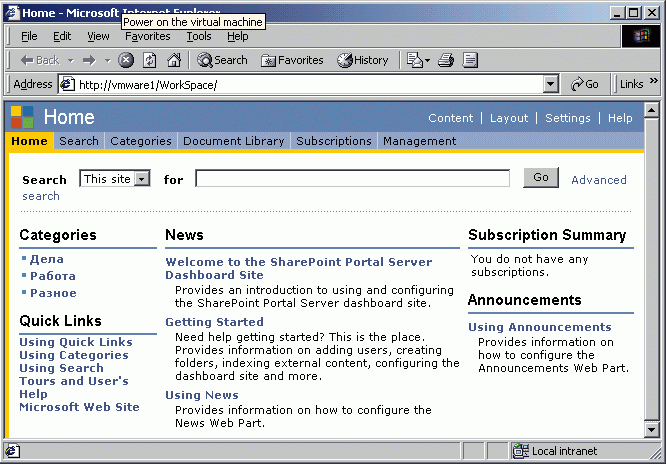Open the Favorites menu
Screen dimensions: 666x464
pyautogui.click(x=148, y=37)
